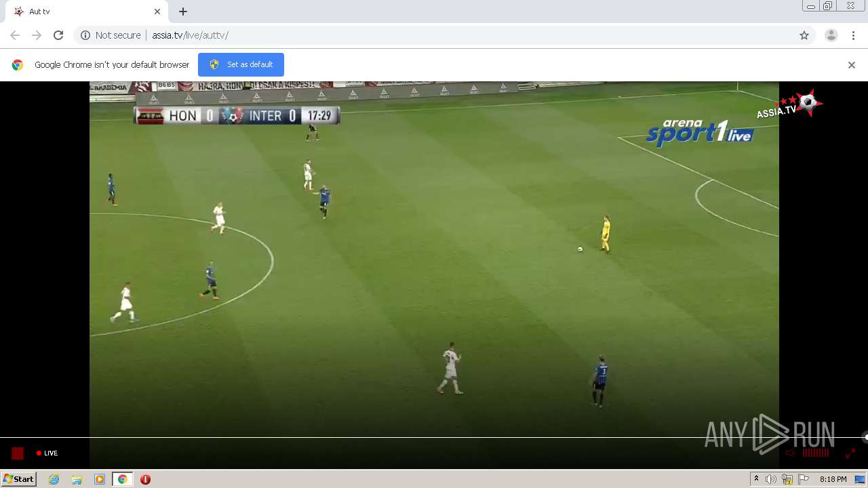Reload the assia.tv page
The image size is (868, 488).
(x=58, y=35)
